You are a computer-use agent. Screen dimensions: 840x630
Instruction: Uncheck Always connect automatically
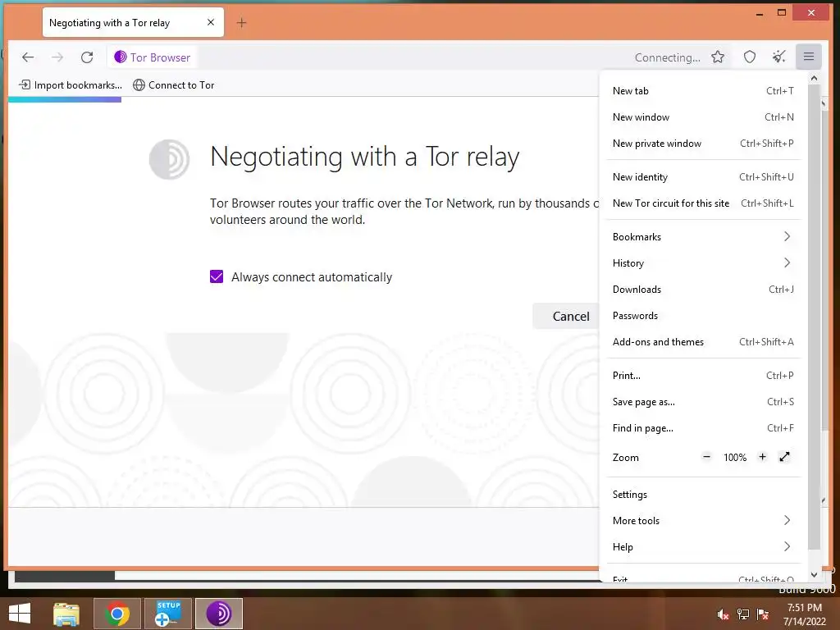click(217, 276)
